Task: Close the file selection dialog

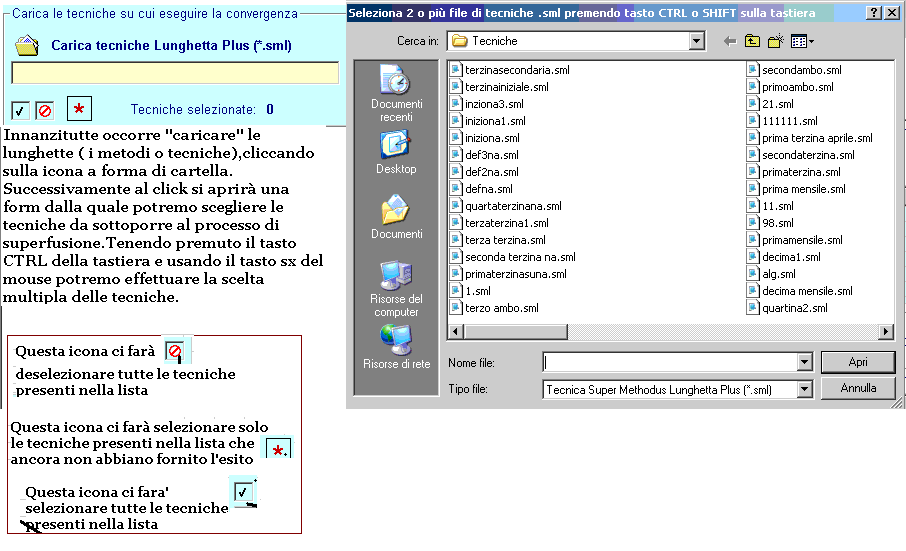Action: pos(892,13)
